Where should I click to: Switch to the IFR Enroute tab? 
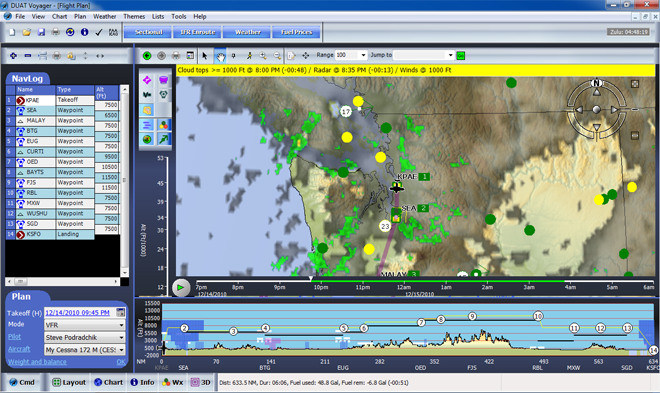coord(197,32)
